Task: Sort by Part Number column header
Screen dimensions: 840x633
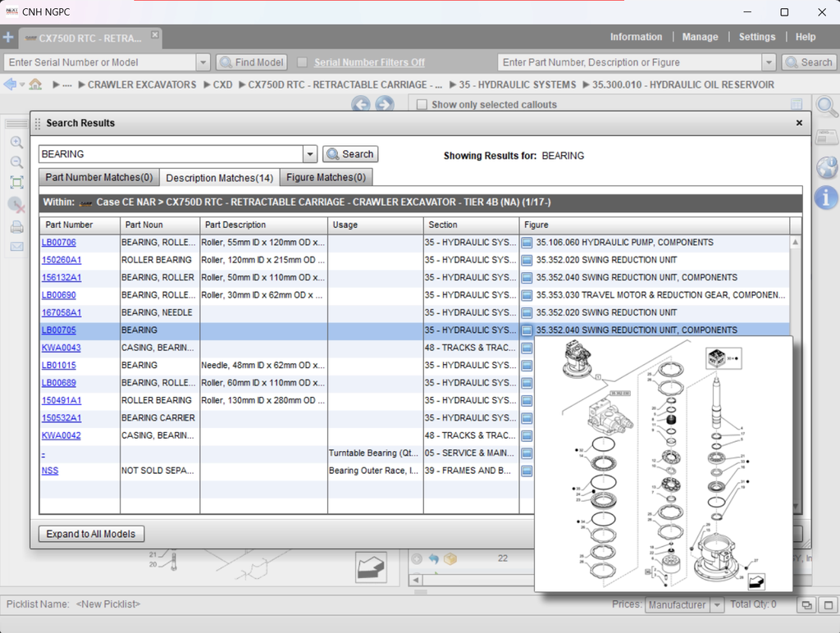Action: pos(80,225)
